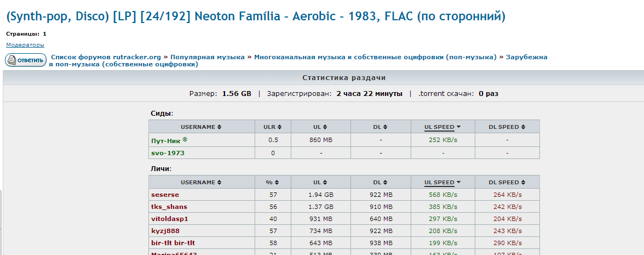Select seserse's 568 KB/s upload speed
The image size is (644, 255).
point(442,195)
